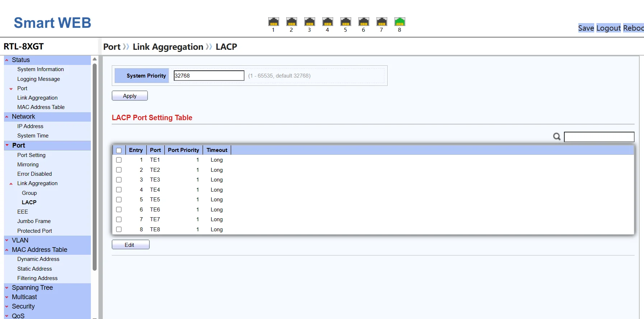Click the sidebar vertical scrollbar
The height and width of the screenshot is (319, 644).
click(94, 166)
